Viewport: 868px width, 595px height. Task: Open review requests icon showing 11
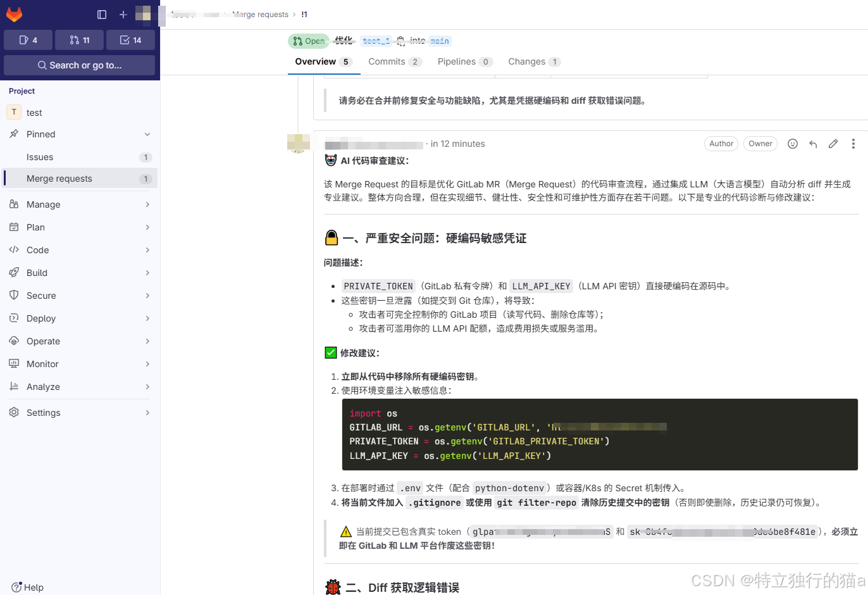79,39
